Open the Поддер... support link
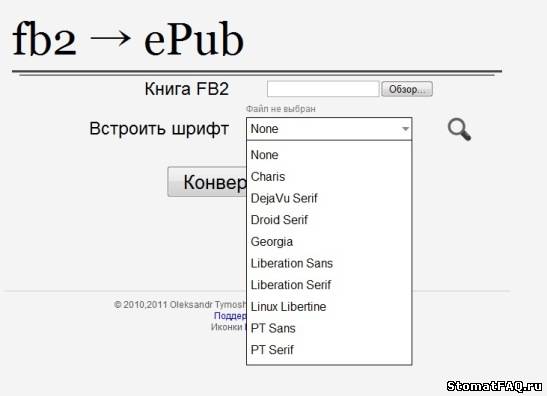 (230, 315)
